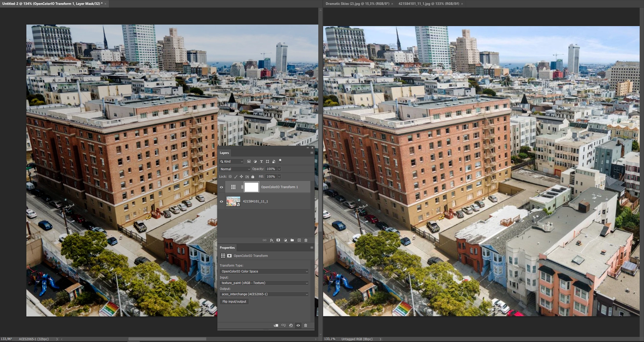Reset adjustment to defaults in Properties panel
This screenshot has width=644, height=342.
pos(291,325)
